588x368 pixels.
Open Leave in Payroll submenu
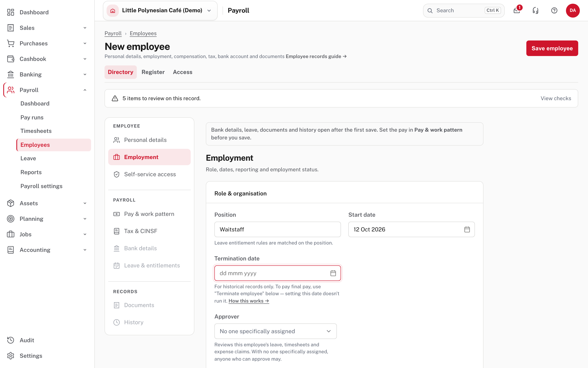click(x=53, y=158)
